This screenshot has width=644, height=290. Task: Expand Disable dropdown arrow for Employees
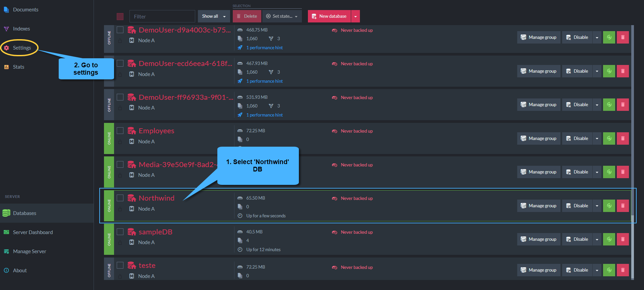point(597,138)
